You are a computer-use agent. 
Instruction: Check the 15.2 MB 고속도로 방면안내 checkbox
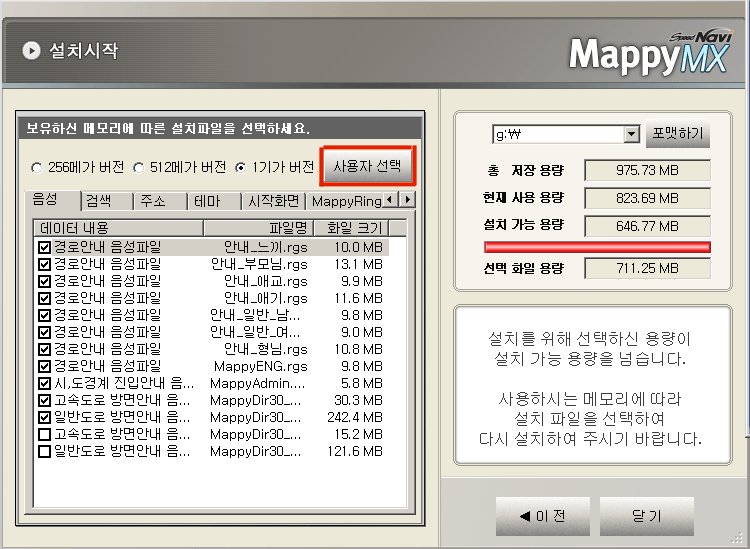pyautogui.click(x=44, y=434)
